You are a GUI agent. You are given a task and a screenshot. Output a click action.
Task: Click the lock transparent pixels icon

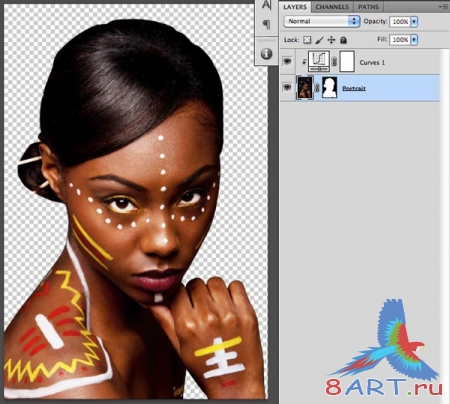click(x=307, y=40)
